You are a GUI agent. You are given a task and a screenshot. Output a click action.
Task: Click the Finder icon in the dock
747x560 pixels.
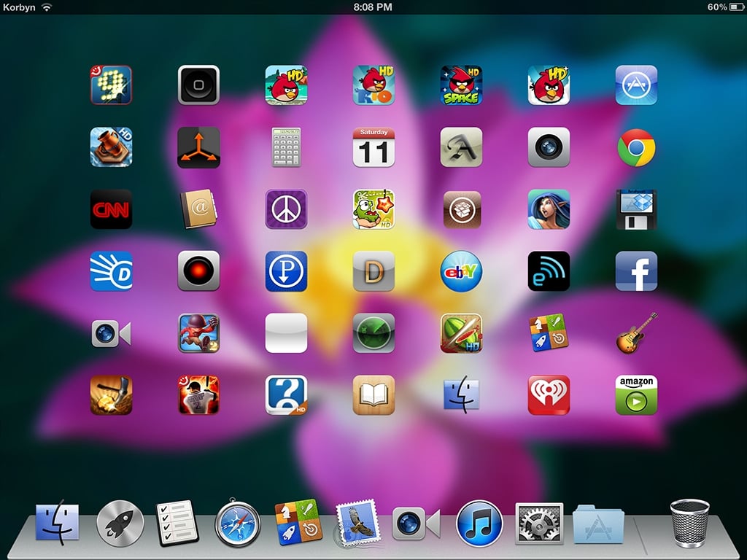[57, 522]
